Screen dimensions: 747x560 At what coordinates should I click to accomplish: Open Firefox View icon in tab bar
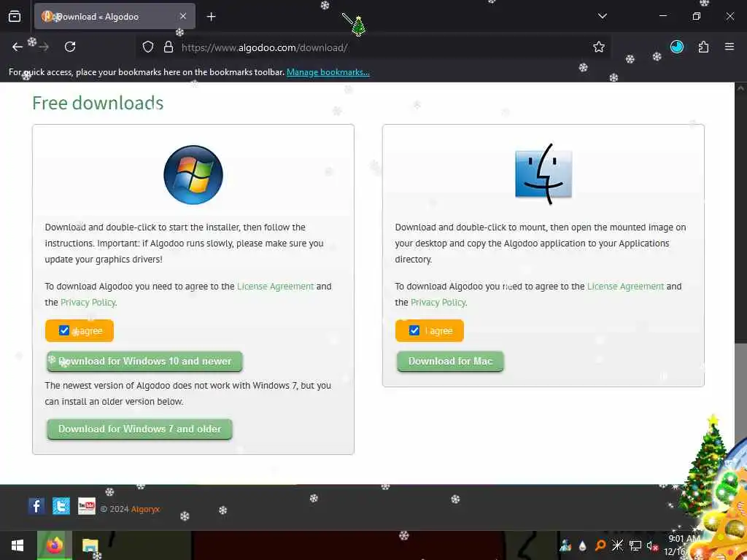[x=15, y=16]
